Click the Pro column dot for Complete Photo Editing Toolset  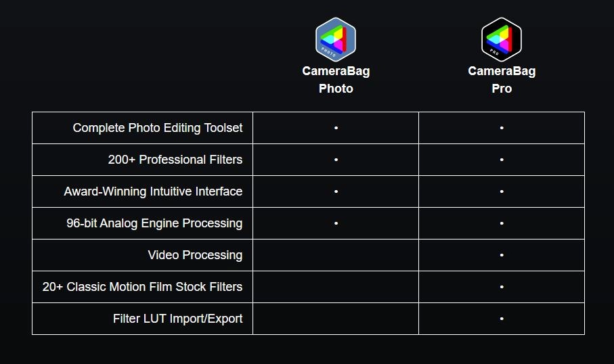(x=502, y=128)
